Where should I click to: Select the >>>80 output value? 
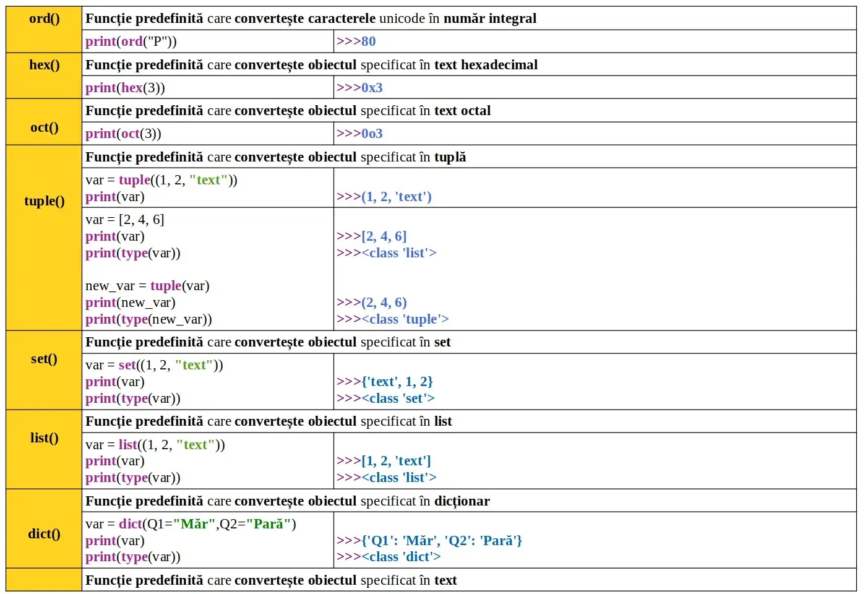pos(356,41)
